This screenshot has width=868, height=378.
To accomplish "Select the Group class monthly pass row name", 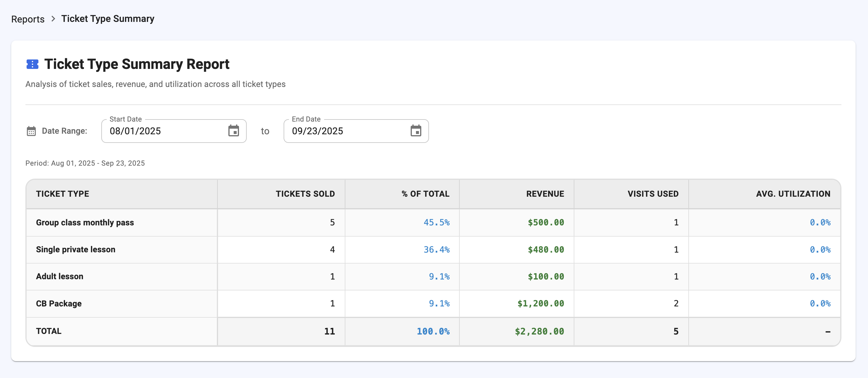I will (85, 222).
